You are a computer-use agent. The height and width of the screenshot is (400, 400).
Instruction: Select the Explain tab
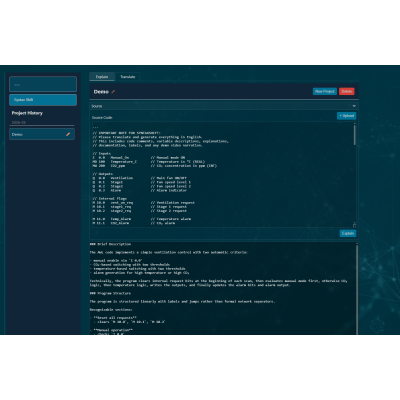tap(102, 77)
